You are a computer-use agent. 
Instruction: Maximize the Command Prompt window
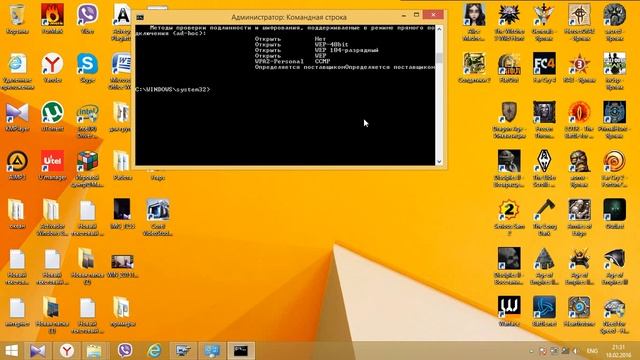pyautogui.click(x=416, y=15)
